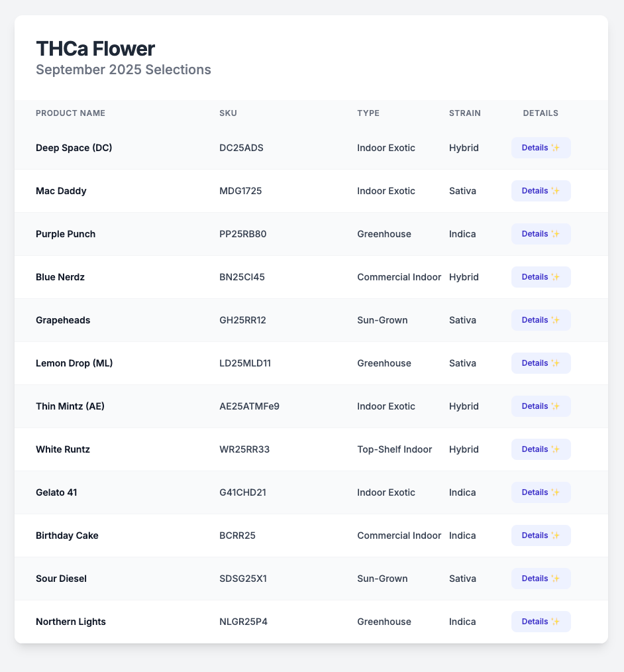
Task: View Details for Northern Lights
Action: point(541,622)
